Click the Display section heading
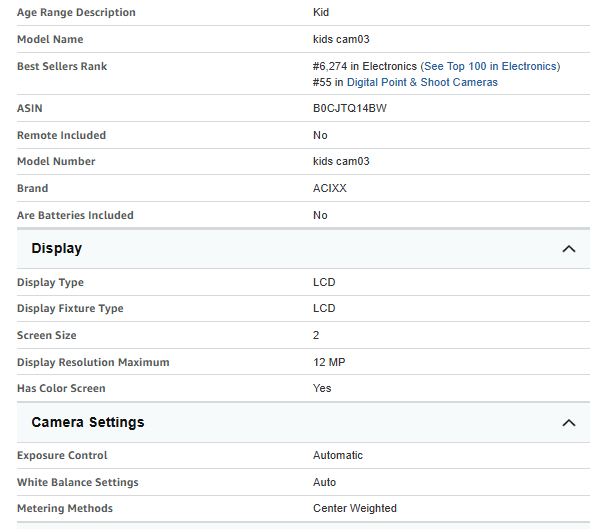 (57, 249)
